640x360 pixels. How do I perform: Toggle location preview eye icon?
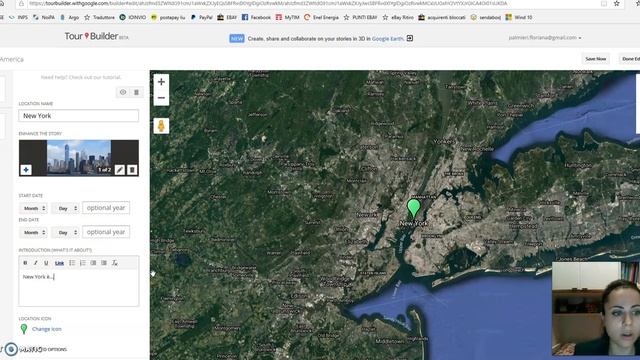[123, 92]
